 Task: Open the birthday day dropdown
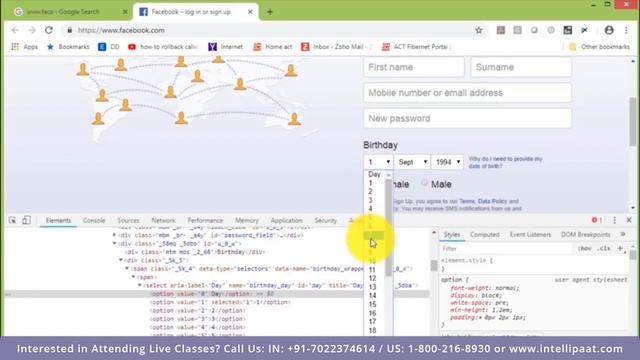378,162
